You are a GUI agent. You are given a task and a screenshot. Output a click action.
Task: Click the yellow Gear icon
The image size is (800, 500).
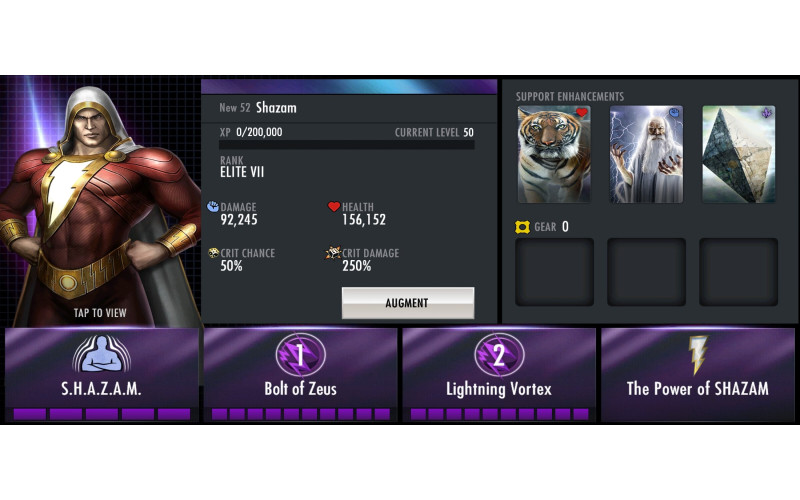[x=522, y=227]
